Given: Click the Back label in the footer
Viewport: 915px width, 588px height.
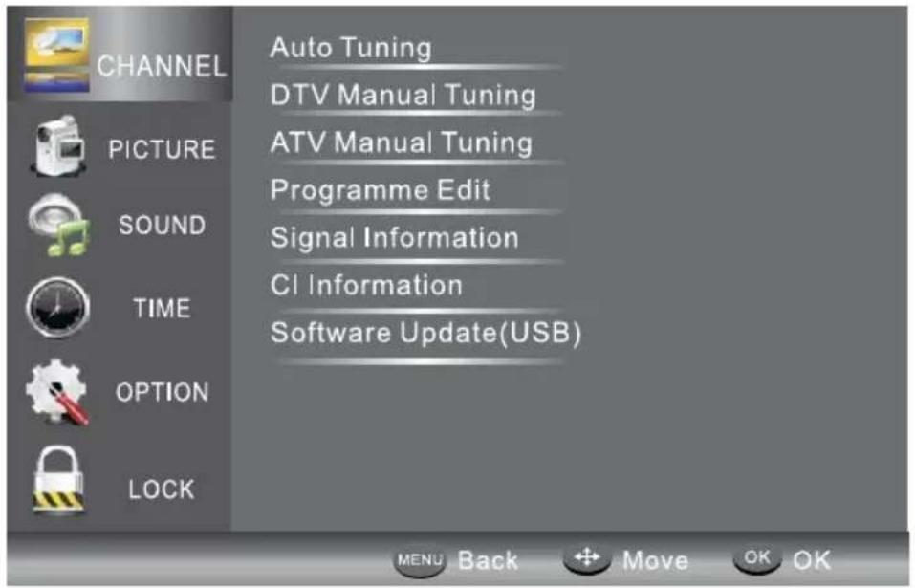Looking at the screenshot, I should (488, 560).
